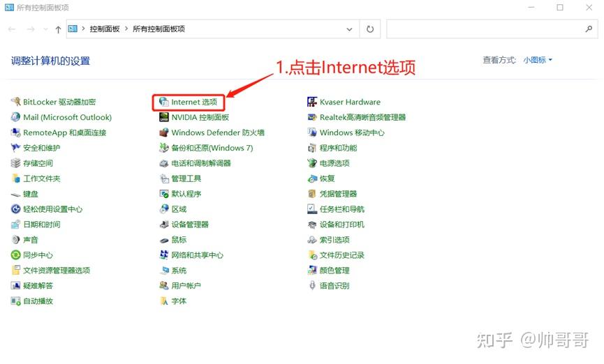Screen dimensions: 604x364
Task: Go back with the back arrow
Action: tap(12, 29)
